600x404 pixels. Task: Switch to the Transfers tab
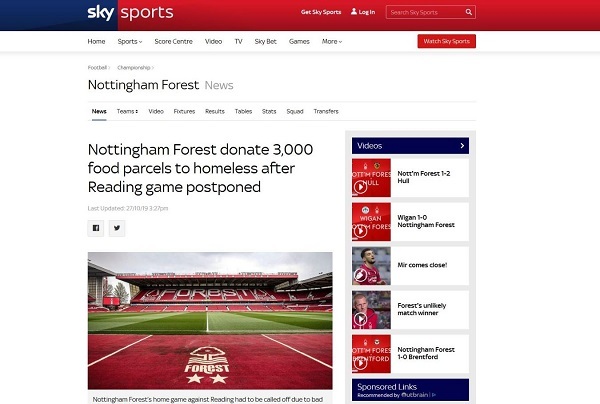coord(326,111)
